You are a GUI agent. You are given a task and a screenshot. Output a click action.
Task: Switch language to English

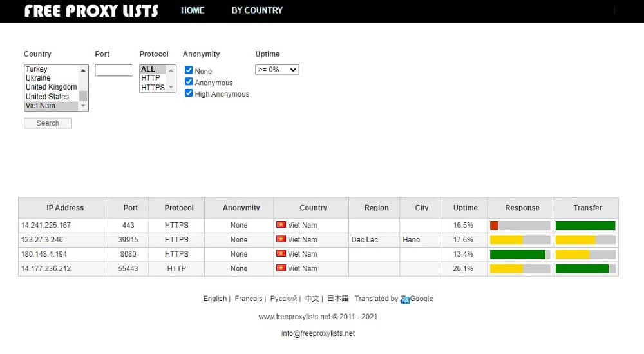click(215, 299)
